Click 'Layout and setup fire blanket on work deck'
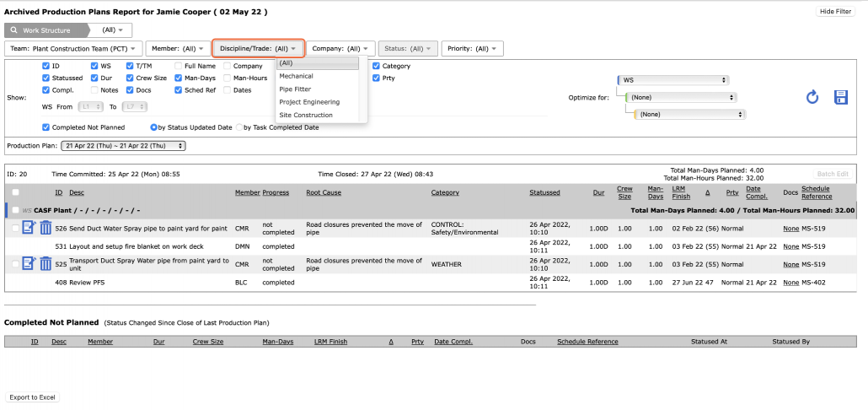868x410 pixels. pyautogui.click(x=137, y=246)
